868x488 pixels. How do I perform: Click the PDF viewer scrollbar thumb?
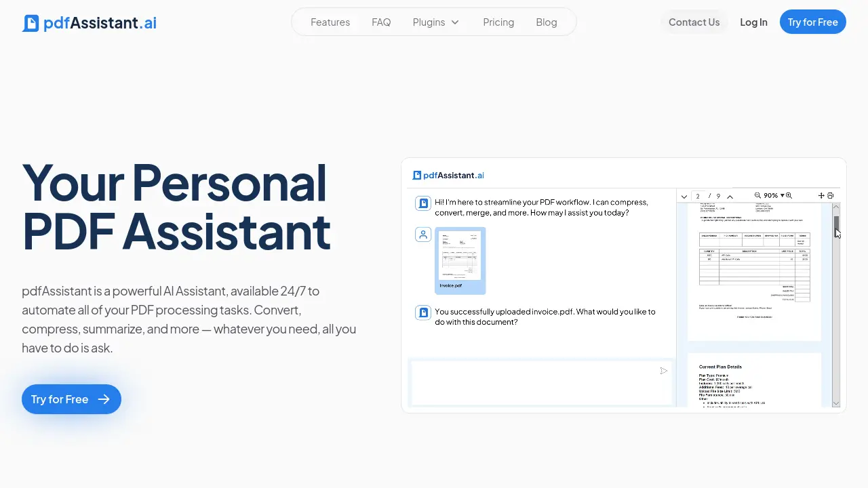[x=837, y=226]
